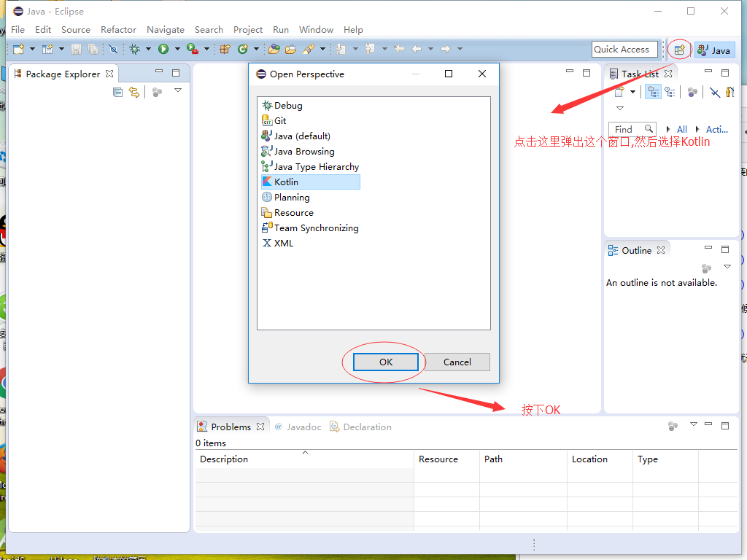Screen dimensions: 747x560
Task: Open the New wizard dropdown arrow
Action: pyautogui.click(x=32, y=49)
